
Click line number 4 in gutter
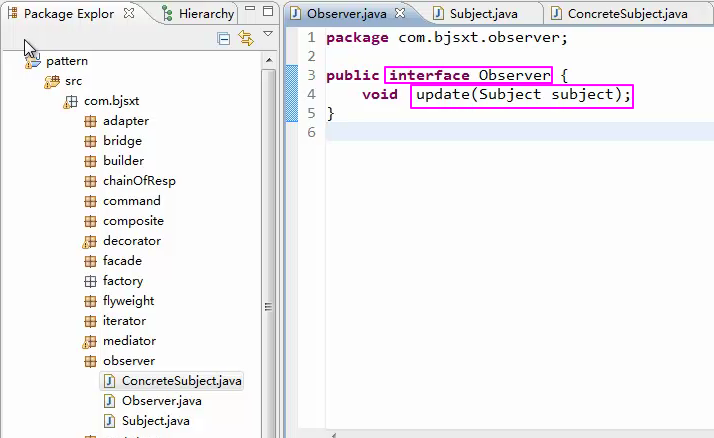click(311, 94)
